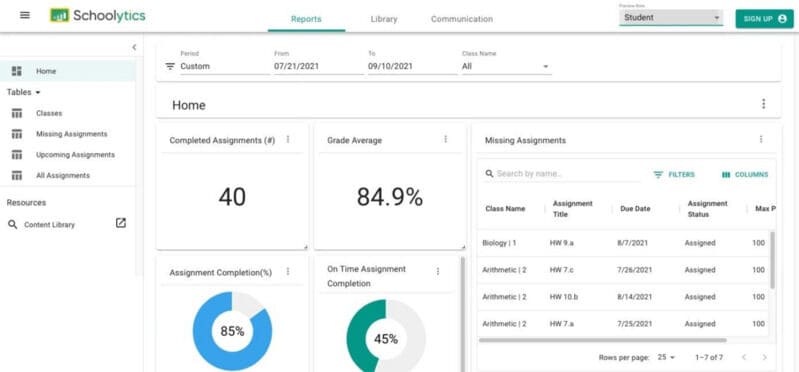Open Missing Assignments card options menu
Image resolution: width=799 pixels, height=372 pixels.
pyautogui.click(x=761, y=139)
